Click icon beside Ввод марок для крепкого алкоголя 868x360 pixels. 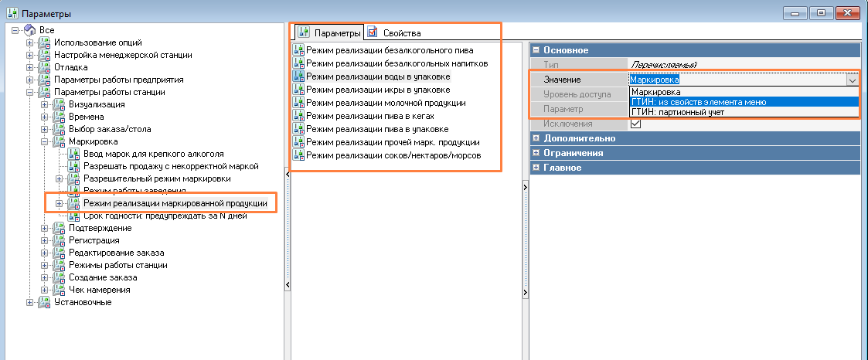coord(74,154)
